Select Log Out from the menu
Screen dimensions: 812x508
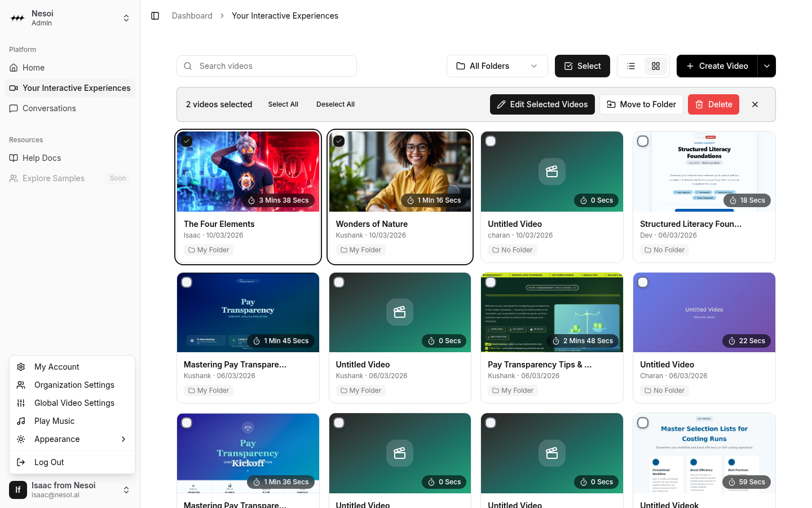pos(49,462)
